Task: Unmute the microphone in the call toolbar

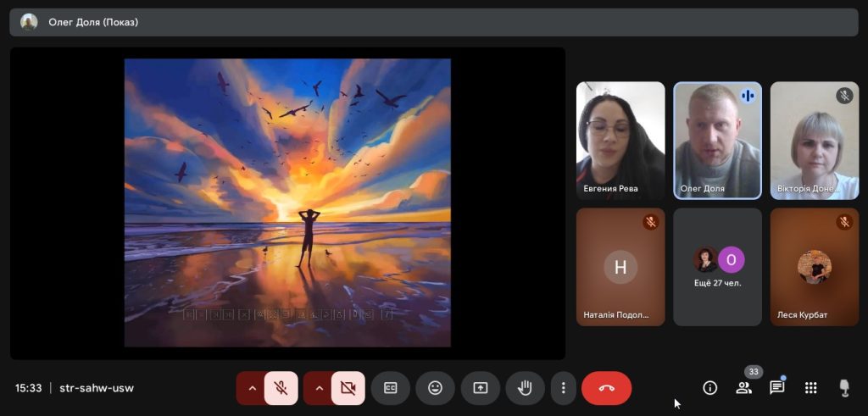Action: pos(281,388)
